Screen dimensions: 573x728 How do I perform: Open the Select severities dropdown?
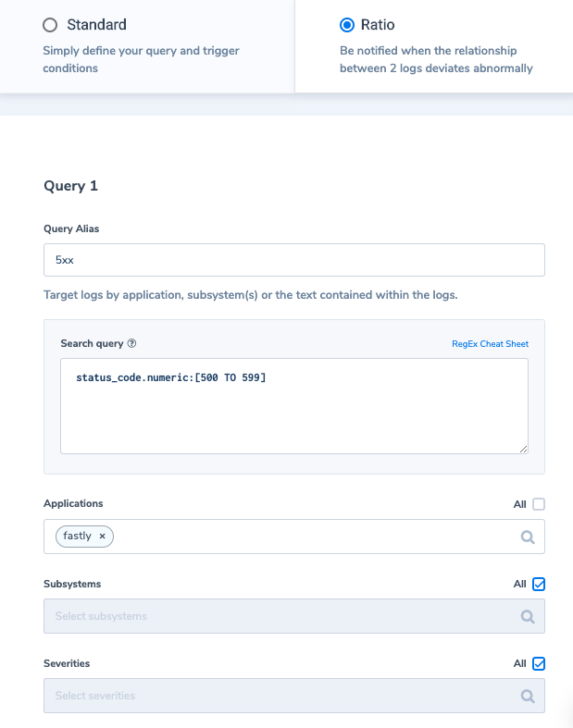coord(294,696)
